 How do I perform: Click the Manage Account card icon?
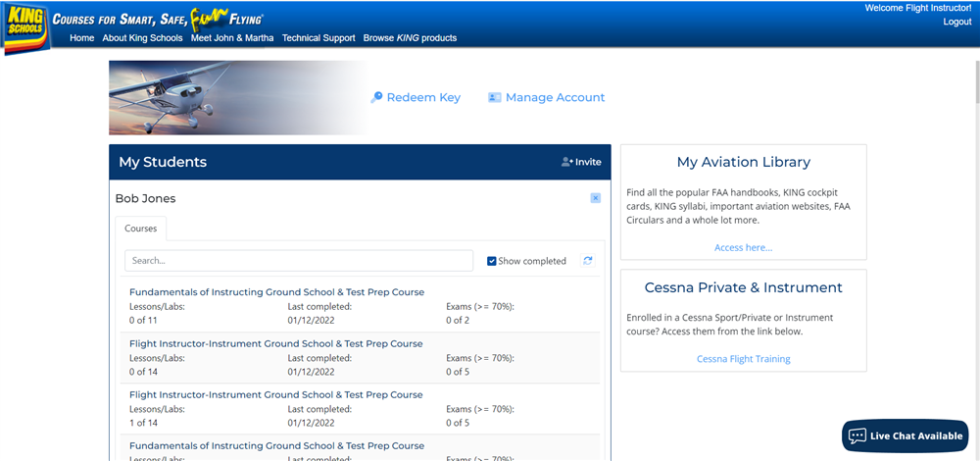[x=494, y=97]
